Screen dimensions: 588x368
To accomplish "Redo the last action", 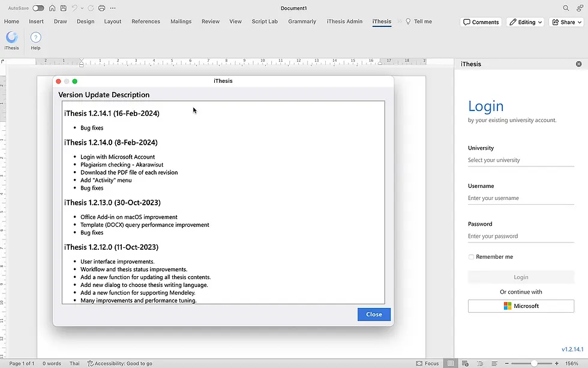I will (x=91, y=8).
